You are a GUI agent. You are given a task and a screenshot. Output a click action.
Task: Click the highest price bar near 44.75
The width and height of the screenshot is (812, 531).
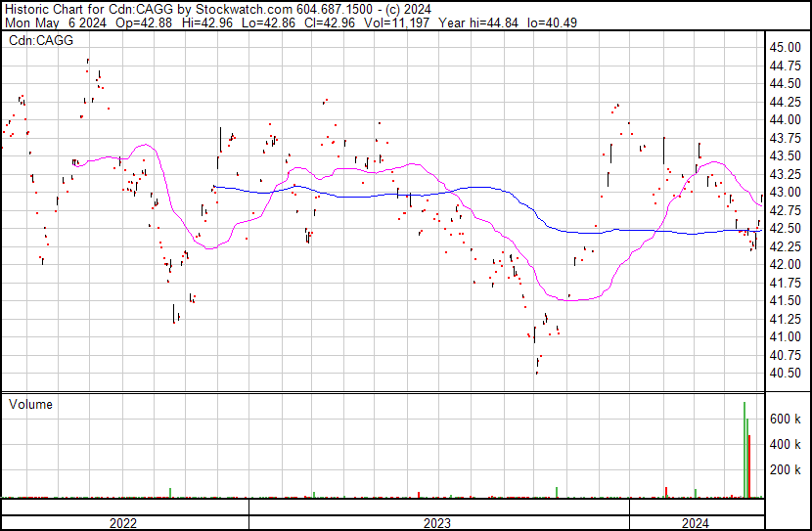pos(88,65)
